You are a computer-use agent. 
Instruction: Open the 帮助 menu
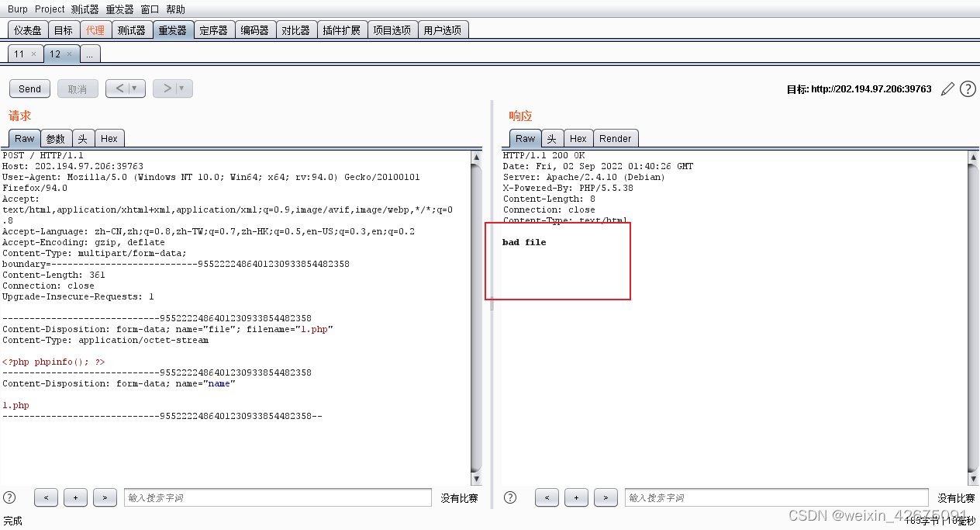coord(176,9)
